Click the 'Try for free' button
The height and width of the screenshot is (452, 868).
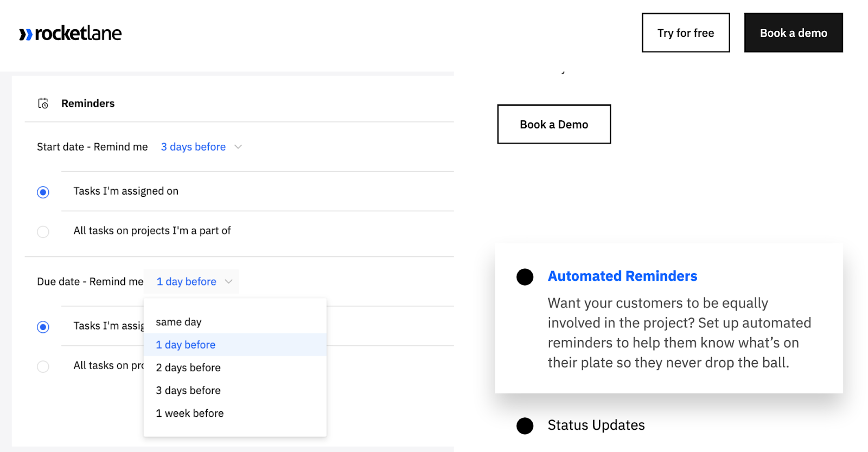685,33
